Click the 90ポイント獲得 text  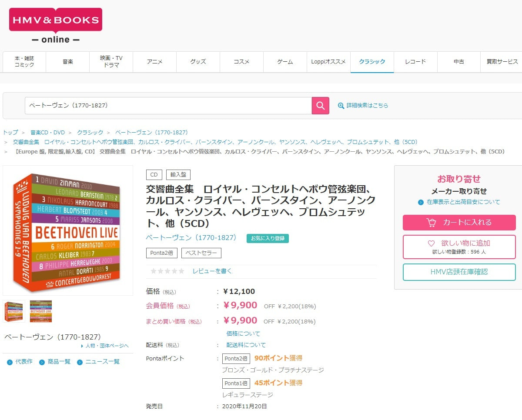click(278, 358)
